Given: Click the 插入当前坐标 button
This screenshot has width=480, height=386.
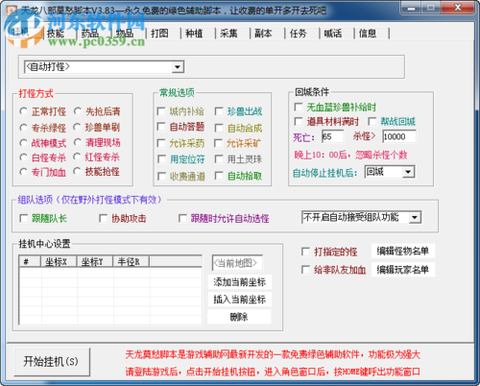Looking at the screenshot, I should (x=239, y=299).
